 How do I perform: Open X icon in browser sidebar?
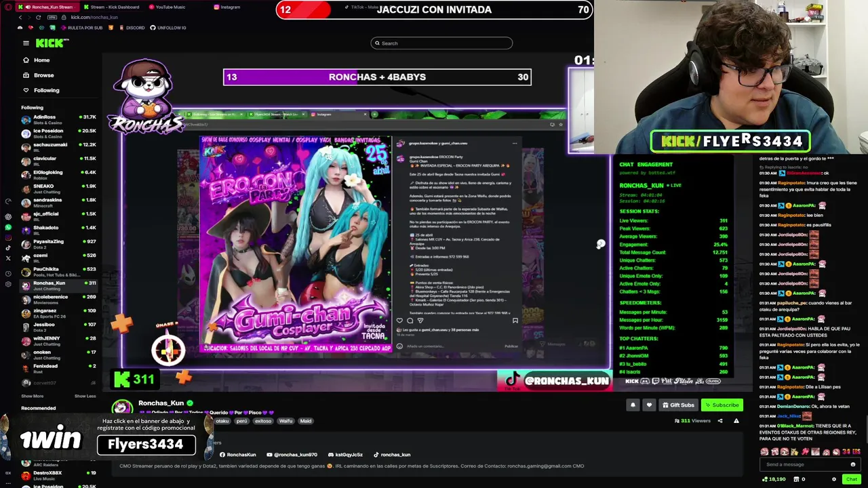[x=8, y=258]
